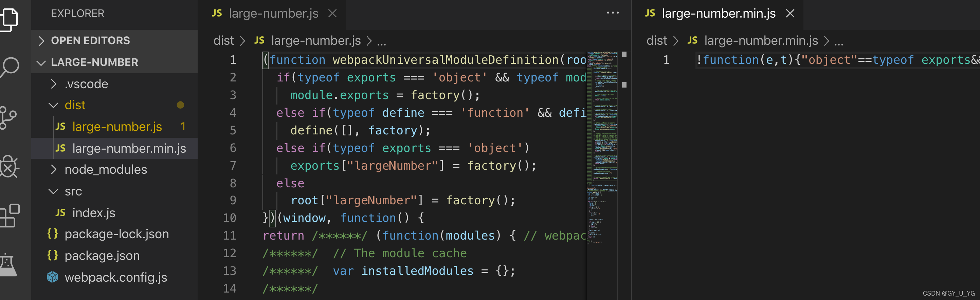This screenshot has height=300, width=980.
Task: Click dist breadcrumb in right editor
Action: tap(657, 40)
